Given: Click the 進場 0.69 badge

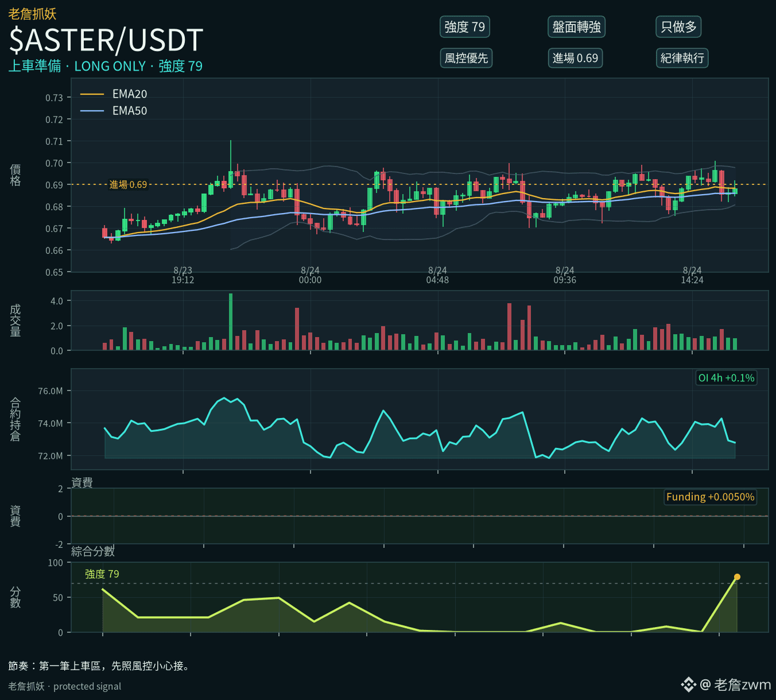Looking at the screenshot, I should point(575,58).
